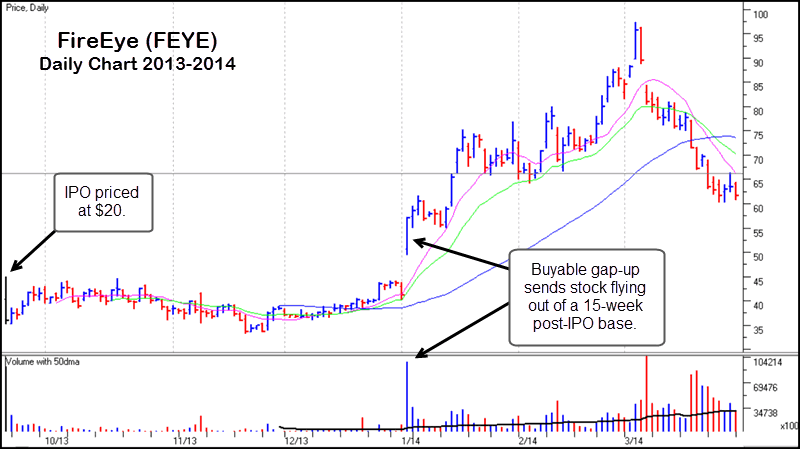This screenshot has height=449, width=800.
Task: Click the Buyable gap-up annotation box
Action: (586, 297)
